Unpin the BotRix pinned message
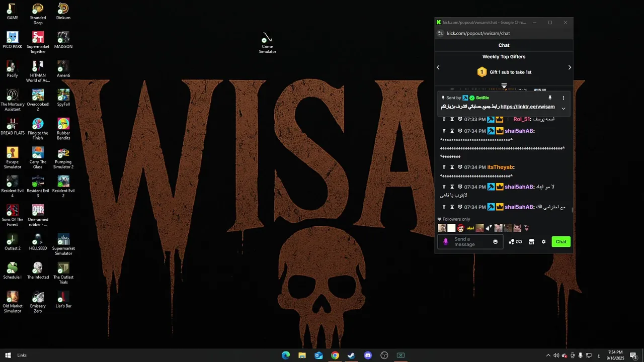The image size is (644, 362). [550, 98]
